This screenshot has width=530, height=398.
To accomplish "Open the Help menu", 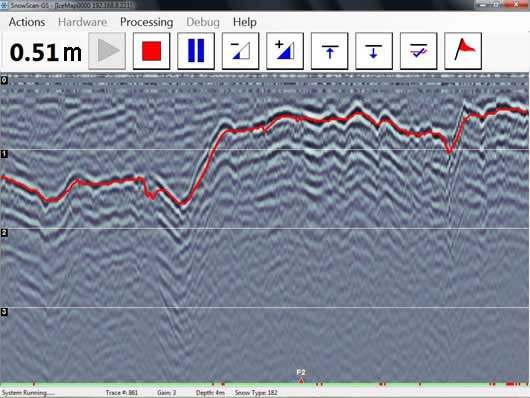I will click(x=244, y=22).
